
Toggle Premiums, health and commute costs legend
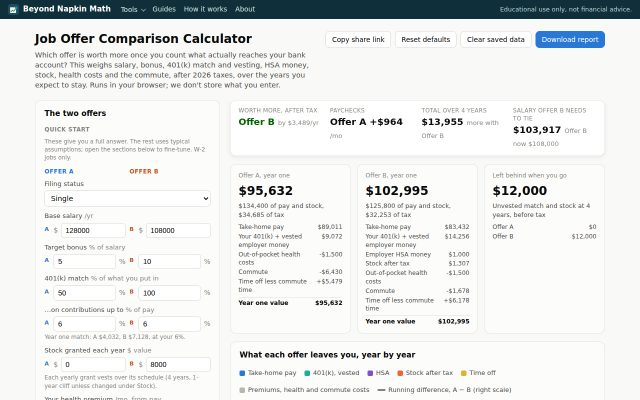[x=304, y=390]
